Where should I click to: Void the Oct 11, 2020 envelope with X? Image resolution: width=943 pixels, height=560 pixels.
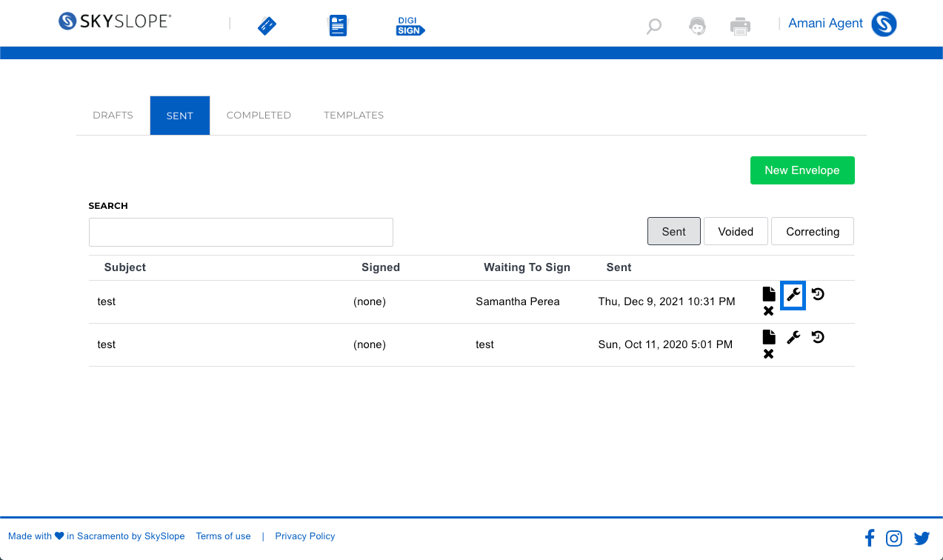pos(769,354)
